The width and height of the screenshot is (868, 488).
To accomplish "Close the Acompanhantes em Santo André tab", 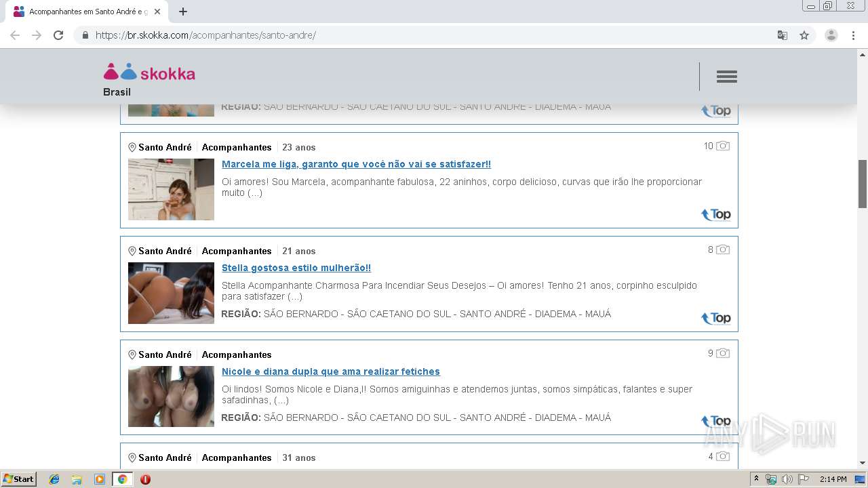I will click(157, 12).
